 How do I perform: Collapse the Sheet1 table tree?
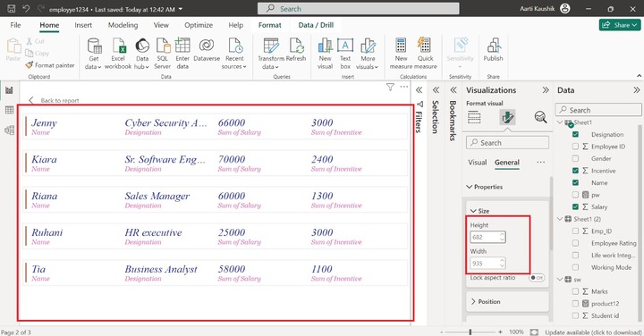coord(560,122)
